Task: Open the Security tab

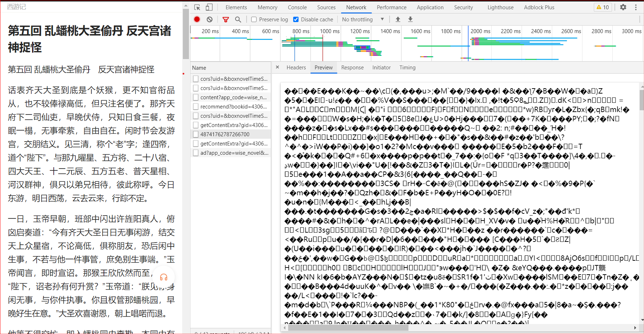Action: (463, 7)
